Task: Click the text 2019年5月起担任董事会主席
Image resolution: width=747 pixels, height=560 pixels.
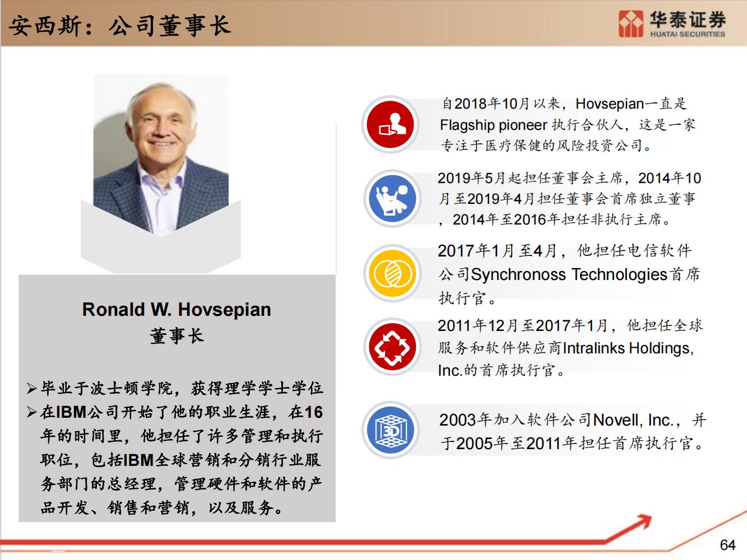Action: coord(529,178)
